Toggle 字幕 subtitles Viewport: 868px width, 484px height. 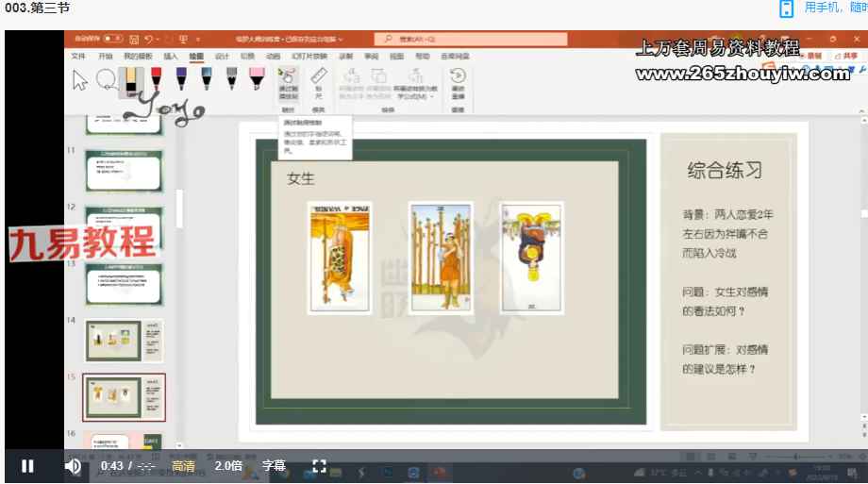click(274, 466)
